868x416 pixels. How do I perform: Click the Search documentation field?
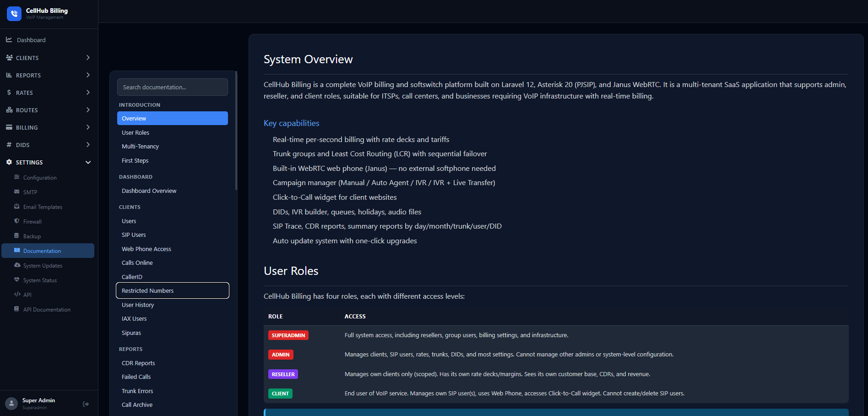pos(173,87)
